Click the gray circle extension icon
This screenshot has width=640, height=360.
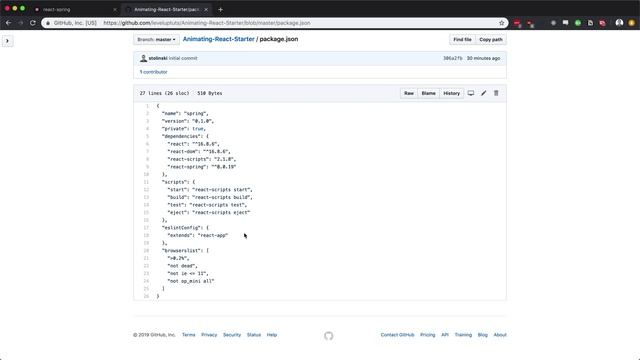(x=553, y=23)
